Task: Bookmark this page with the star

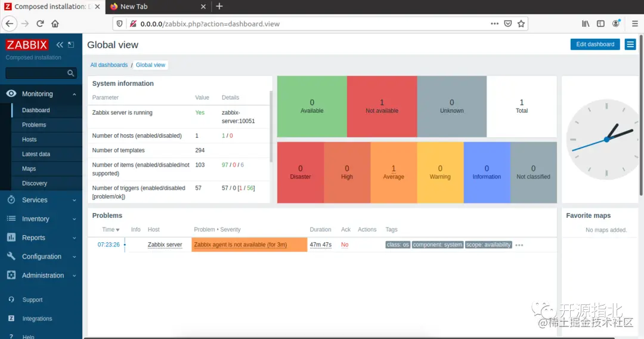Action: [x=521, y=24]
